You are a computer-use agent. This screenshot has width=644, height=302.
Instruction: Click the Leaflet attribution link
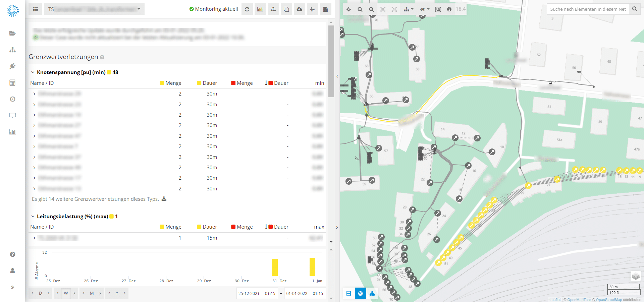pyautogui.click(x=555, y=300)
